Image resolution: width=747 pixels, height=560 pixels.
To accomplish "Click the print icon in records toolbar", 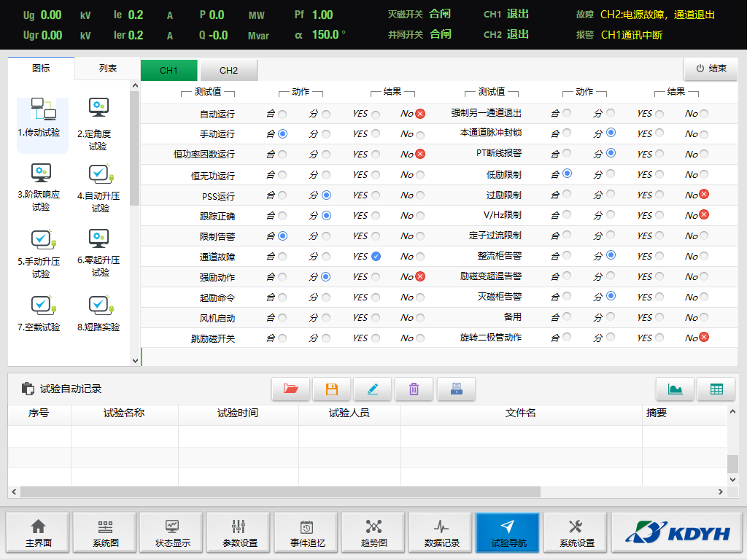I will point(456,389).
